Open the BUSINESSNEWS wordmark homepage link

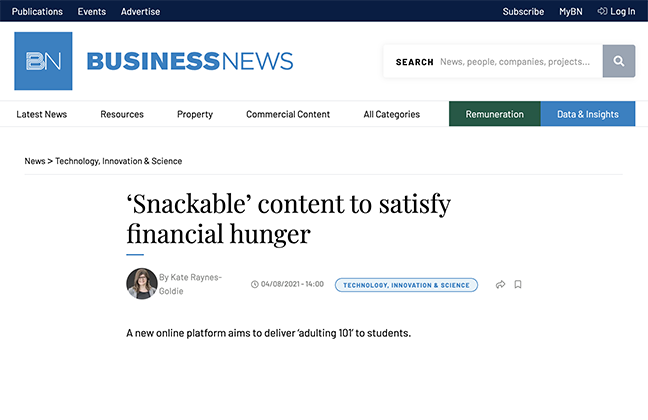[x=190, y=61]
